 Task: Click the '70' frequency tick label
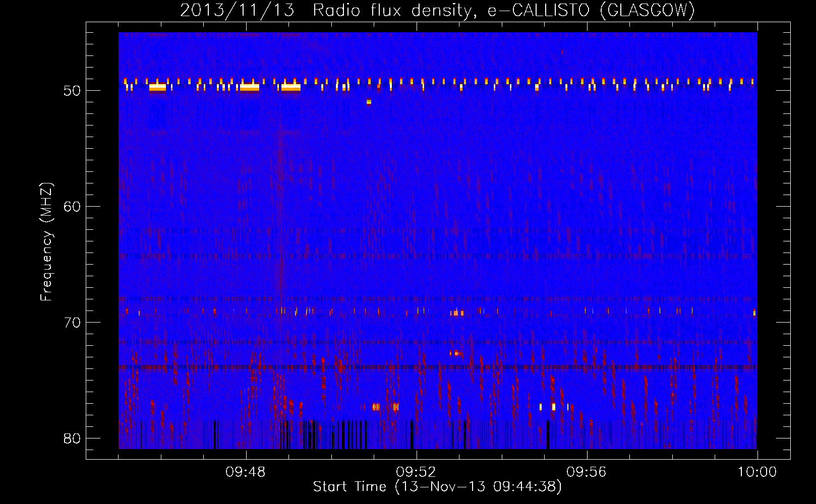73,323
